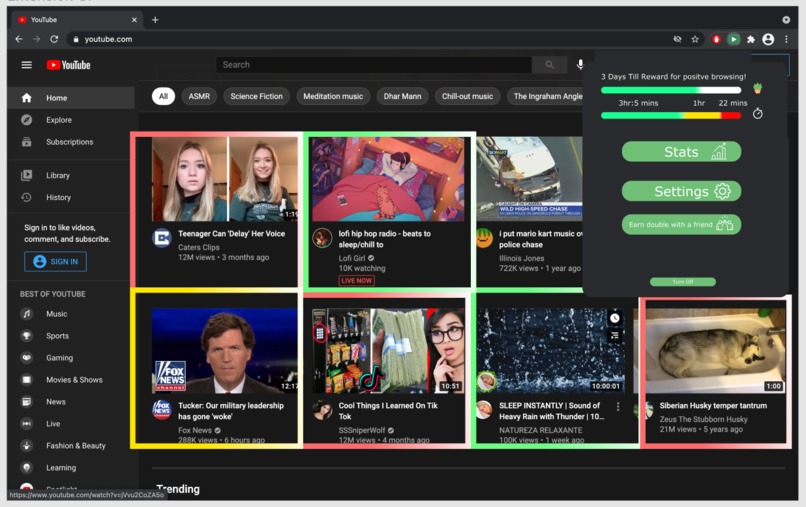Add rain video to Watch Later
Image resolution: width=806 pixels, height=507 pixels.
click(x=615, y=318)
